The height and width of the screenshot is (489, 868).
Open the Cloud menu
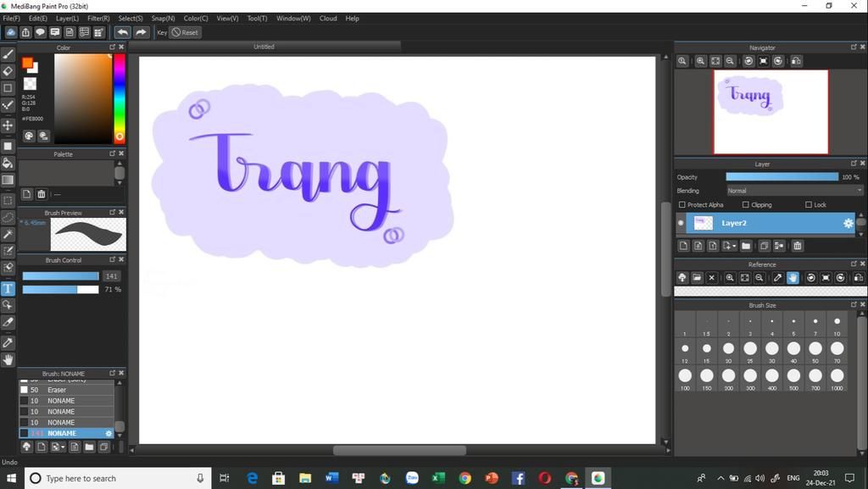(328, 19)
